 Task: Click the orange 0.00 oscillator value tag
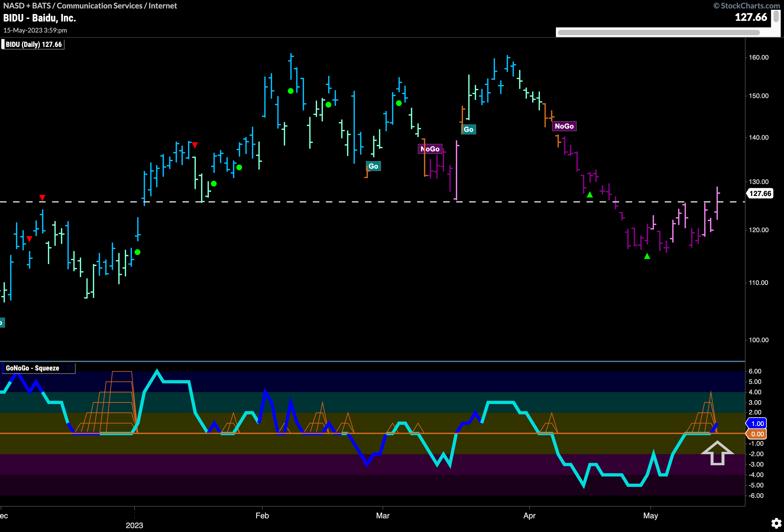coord(757,434)
